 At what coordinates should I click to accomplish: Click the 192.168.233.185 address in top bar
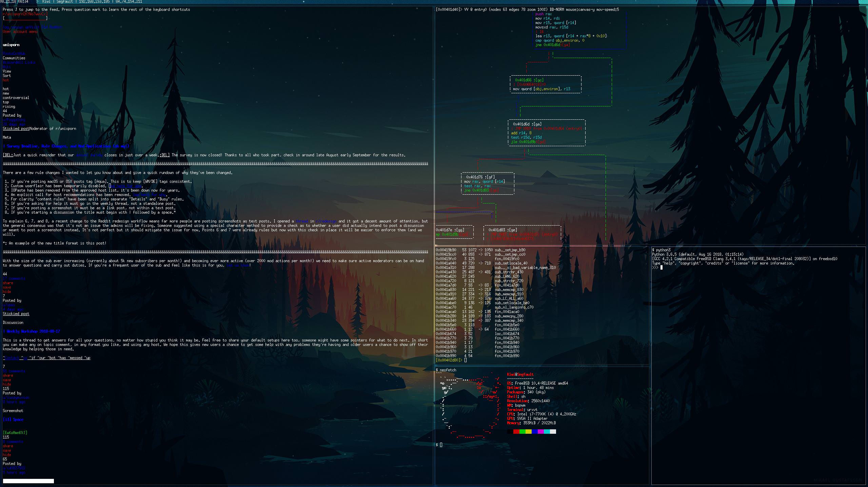(x=94, y=2)
